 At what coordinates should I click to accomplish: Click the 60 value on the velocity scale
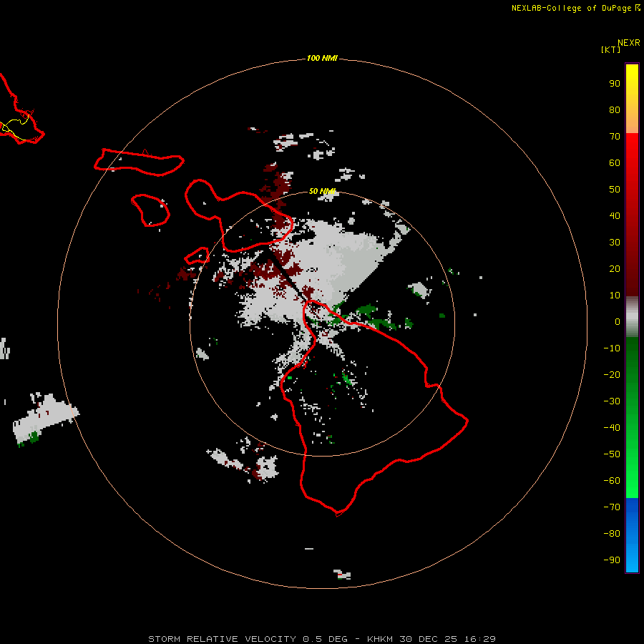coord(615,163)
